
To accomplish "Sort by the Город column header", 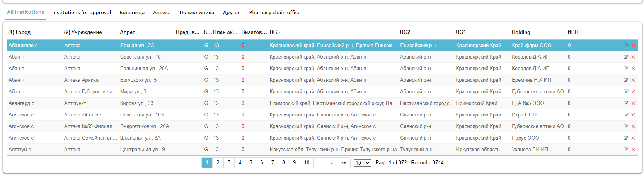I will (x=19, y=32).
